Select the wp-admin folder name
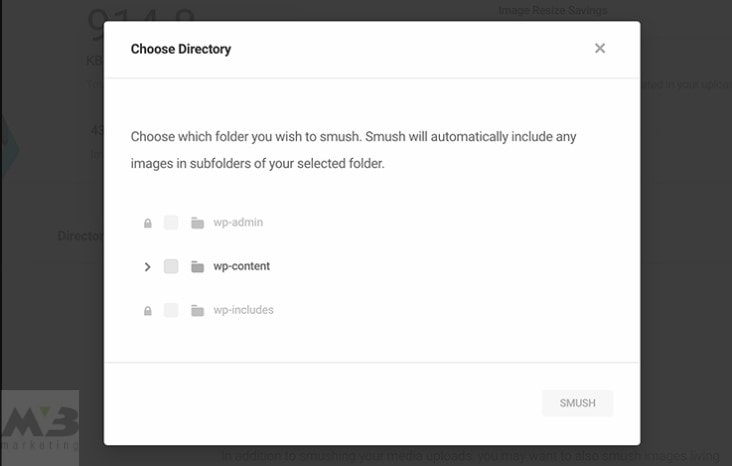The image size is (732, 466). pos(237,223)
